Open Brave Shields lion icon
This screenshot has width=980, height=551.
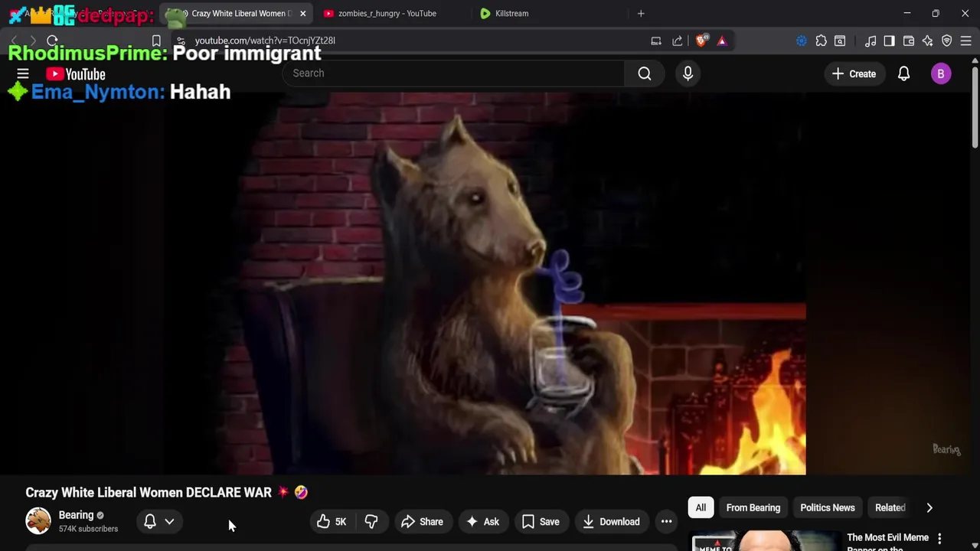(701, 41)
